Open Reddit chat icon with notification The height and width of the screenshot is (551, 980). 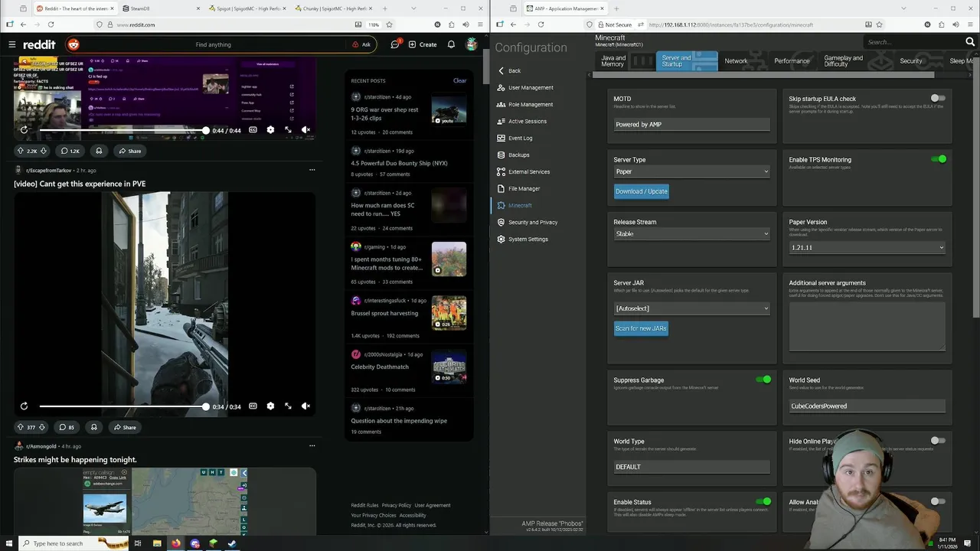click(x=396, y=44)
